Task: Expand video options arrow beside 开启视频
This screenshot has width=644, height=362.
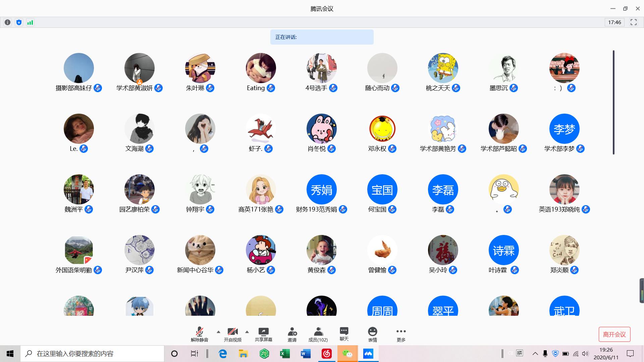Action: click(247, 332)
